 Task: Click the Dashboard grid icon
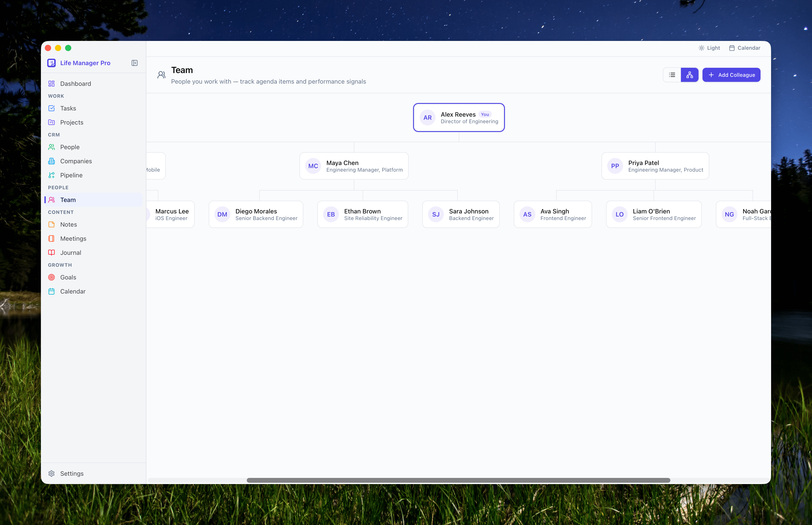tap(51, 84)
